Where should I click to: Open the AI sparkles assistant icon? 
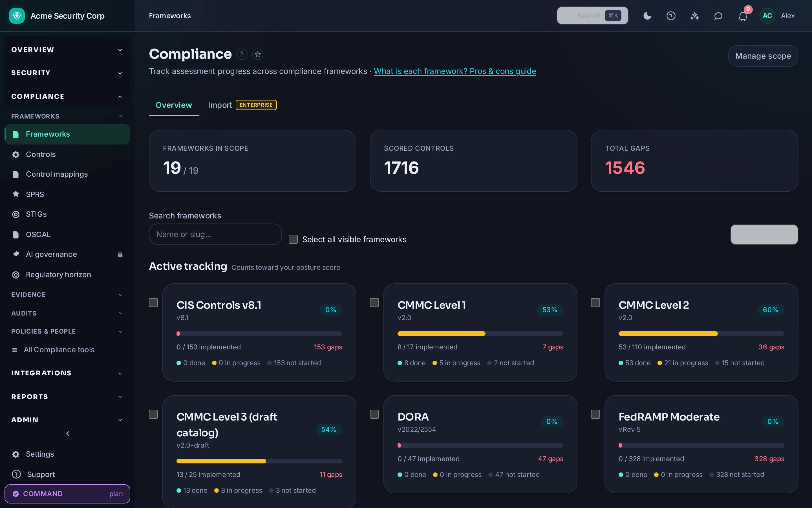[x=694, y=16]
